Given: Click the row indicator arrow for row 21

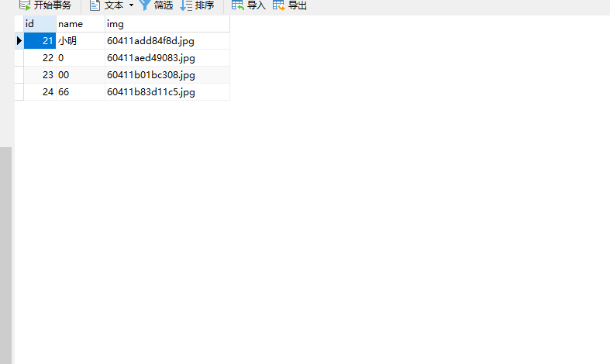Looking at the screenshot, I should [19, 41].
